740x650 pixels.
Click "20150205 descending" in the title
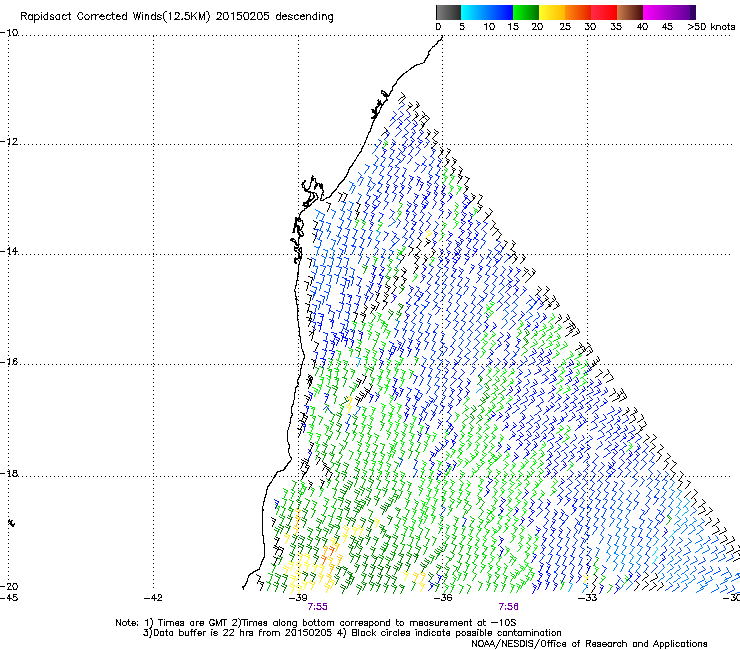coord(275,17)
